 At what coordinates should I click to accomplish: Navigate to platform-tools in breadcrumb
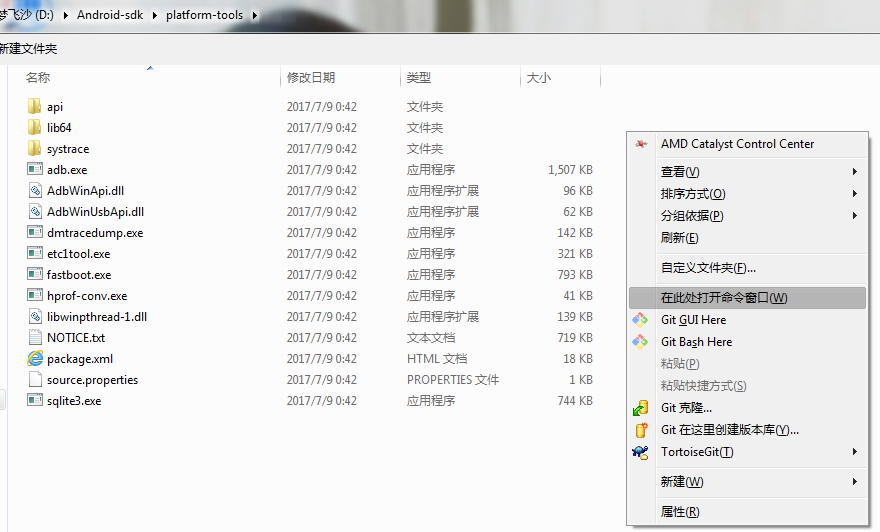[x=204, y=15]
